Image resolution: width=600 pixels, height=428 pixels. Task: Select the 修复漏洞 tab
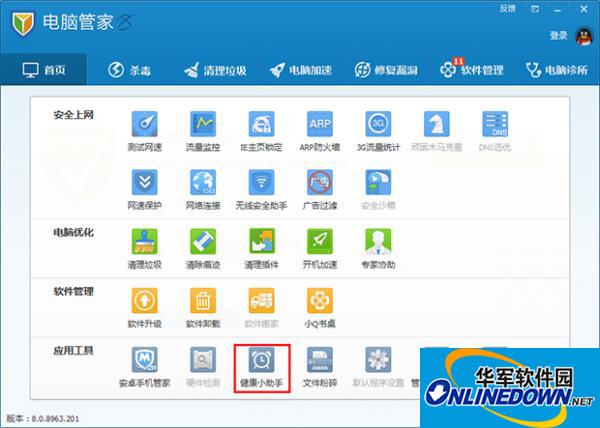386,71
